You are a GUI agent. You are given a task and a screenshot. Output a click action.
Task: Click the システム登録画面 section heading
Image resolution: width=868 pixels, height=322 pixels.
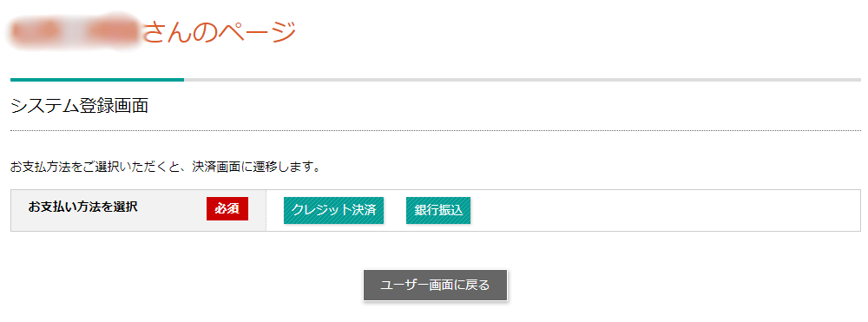click(x=79, y=106)
